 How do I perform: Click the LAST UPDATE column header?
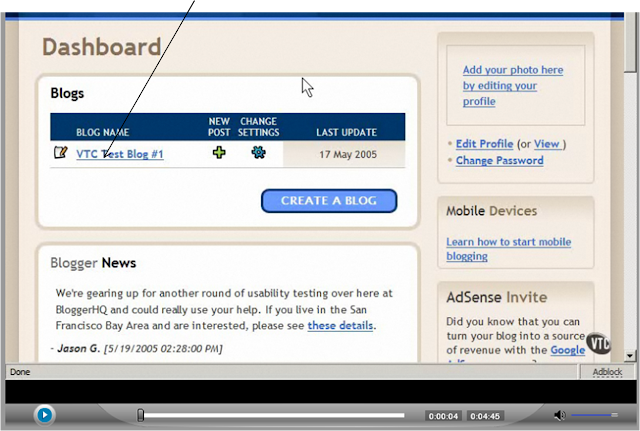(x=347, y=132)
